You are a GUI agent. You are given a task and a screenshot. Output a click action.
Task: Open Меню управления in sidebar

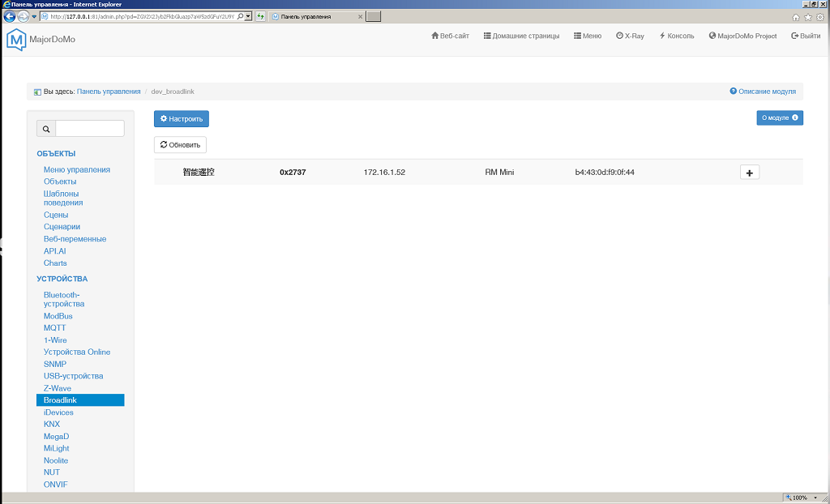pos(77,169)
